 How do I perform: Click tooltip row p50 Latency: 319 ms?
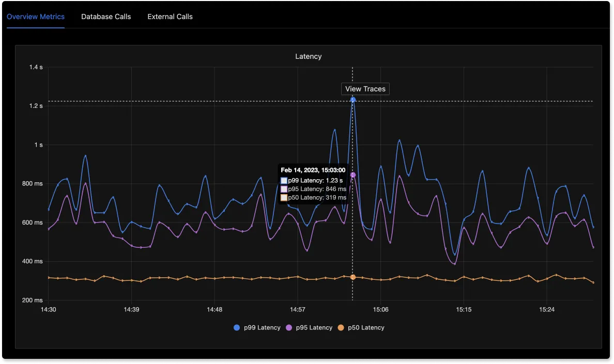point(314,198)
